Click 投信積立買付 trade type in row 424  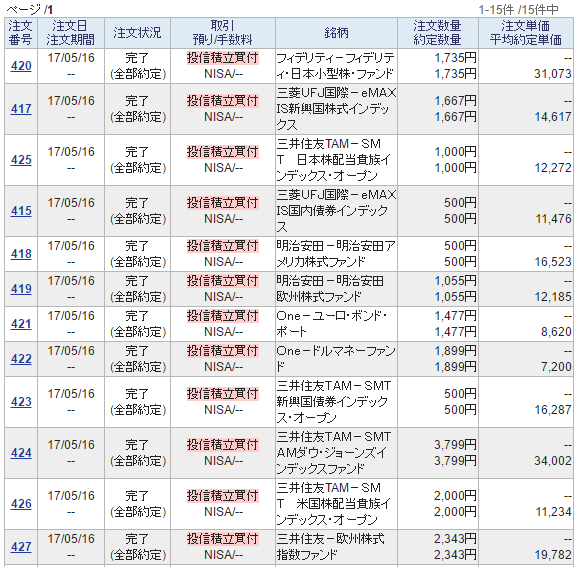click(x=223, y=445)
